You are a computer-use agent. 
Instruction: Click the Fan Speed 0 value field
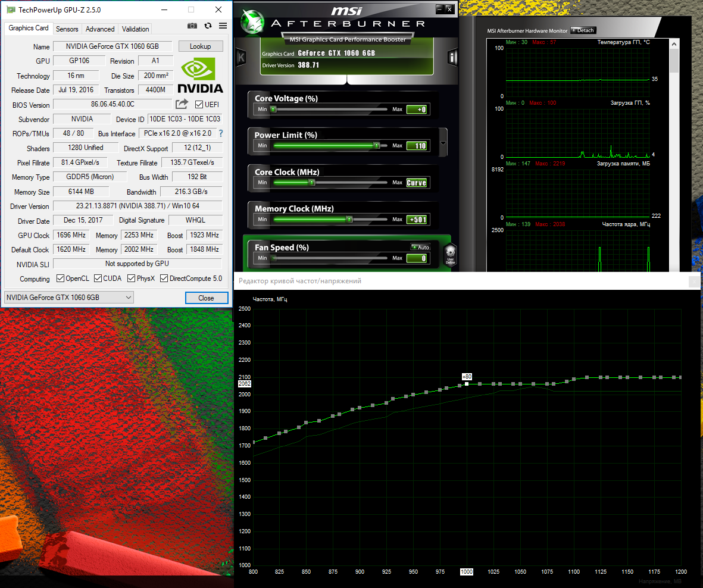click(x=417, y=258)
